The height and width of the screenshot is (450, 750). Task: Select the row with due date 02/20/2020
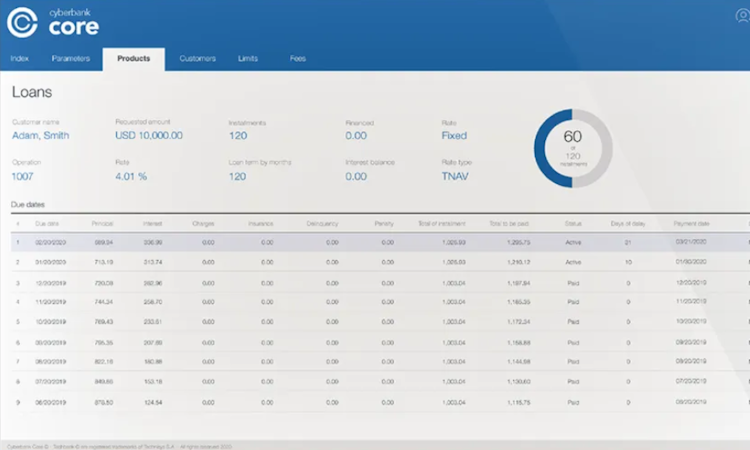click(380, 242)
